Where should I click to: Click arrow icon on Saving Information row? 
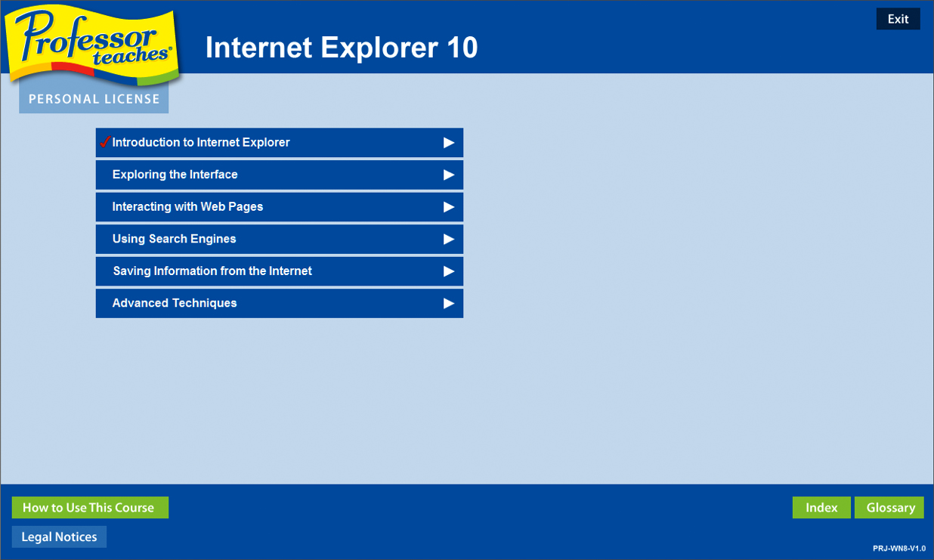tap(449, 271)
